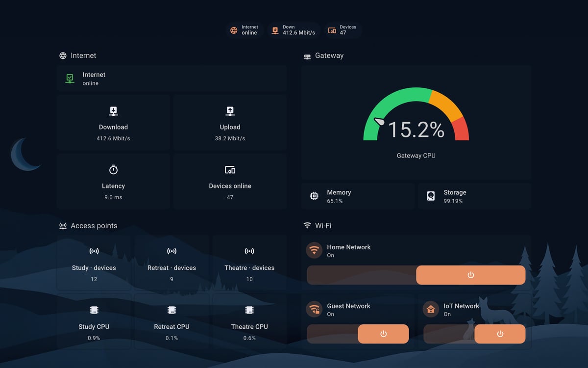Open the Internet online chip
This screenshot has height=368, width=588.
click(245, 30)
